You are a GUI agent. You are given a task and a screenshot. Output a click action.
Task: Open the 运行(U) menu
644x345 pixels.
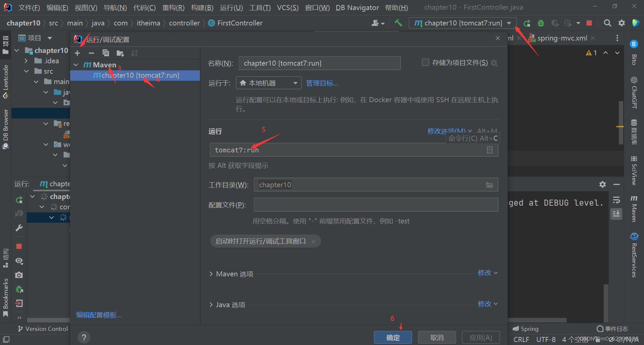231,7
